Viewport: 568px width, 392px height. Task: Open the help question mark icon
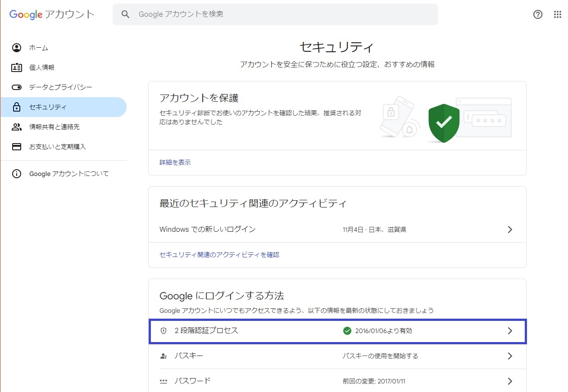537,14
